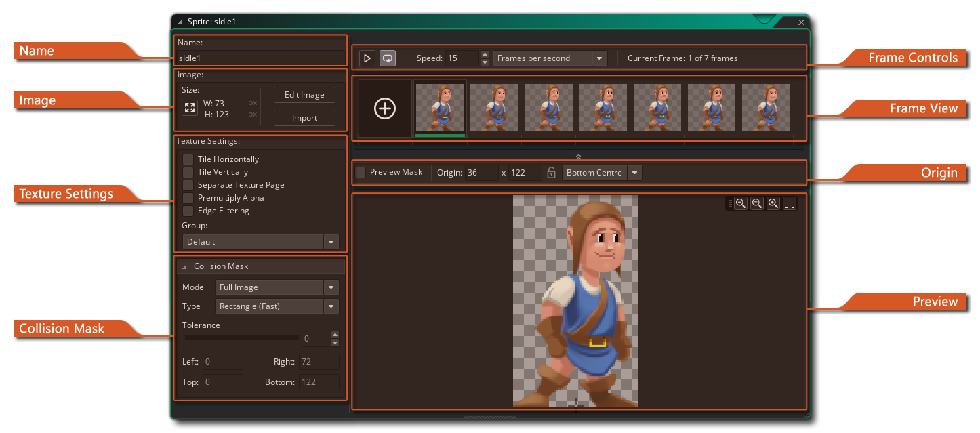The width and height of the screenshot is (980, 433).
Task: Enable the Tile Horizontally checkbox
Action: tap(188, 159)
